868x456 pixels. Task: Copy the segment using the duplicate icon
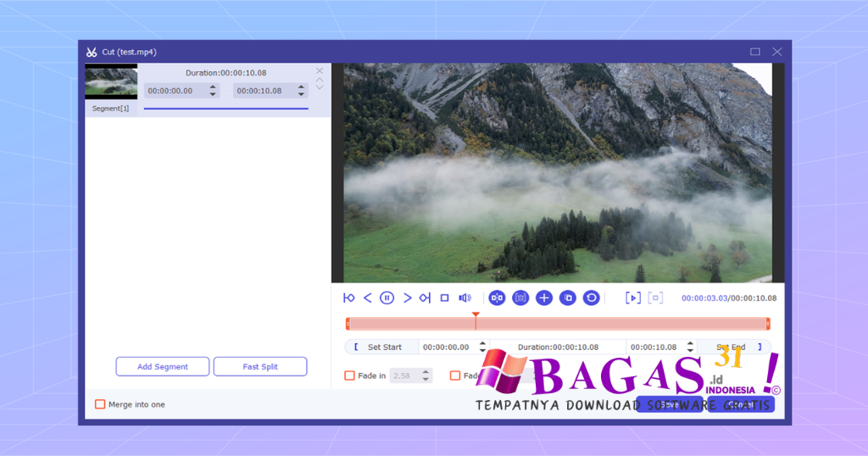[568, 298]
